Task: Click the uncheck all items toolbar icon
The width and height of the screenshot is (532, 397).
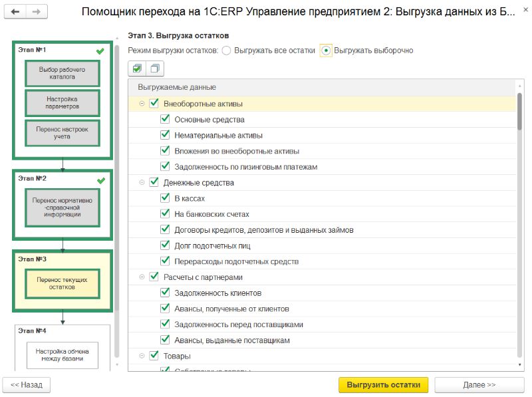Action: tap(155, 68)
